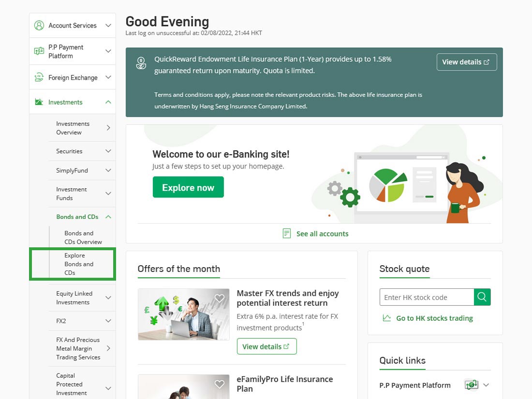The image size is (532, 399).
Task: Expand P.P Payment Platform chevron
Action: point(108,51)
